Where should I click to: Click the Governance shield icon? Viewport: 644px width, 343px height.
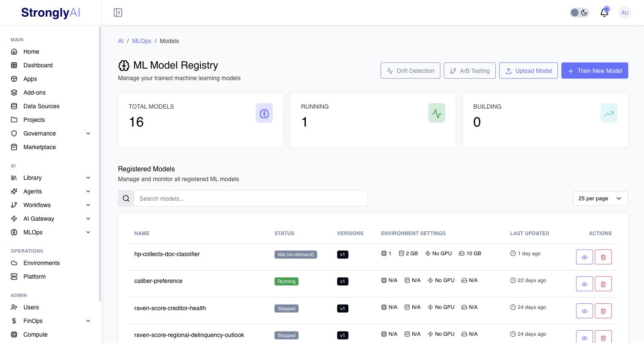click(x=14, y=133)
